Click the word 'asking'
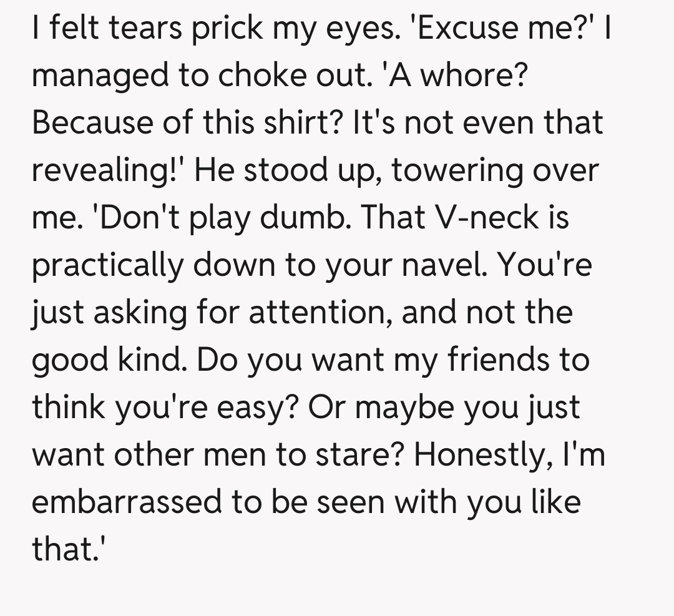Screen dimensions: 674x616 [132, 313]
